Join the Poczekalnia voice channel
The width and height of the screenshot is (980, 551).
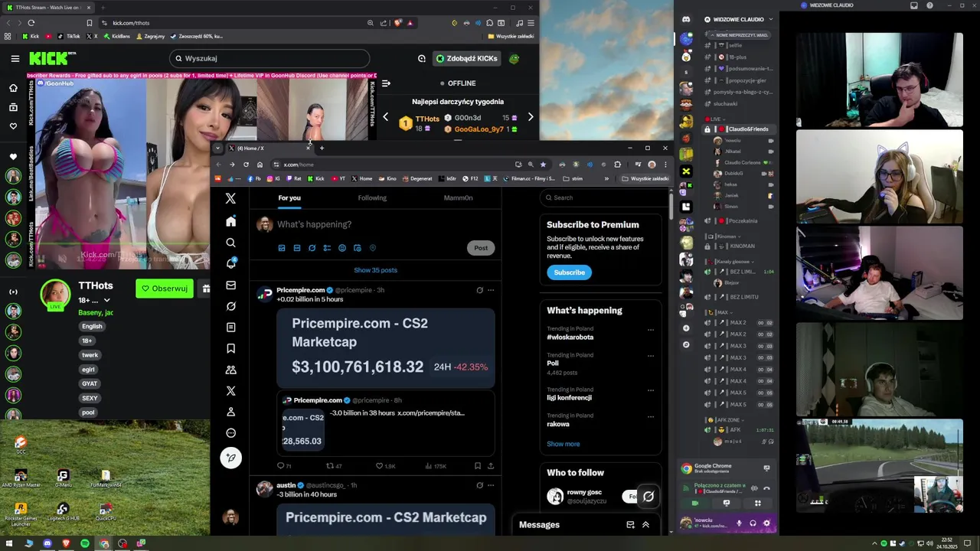coord(742,220)
